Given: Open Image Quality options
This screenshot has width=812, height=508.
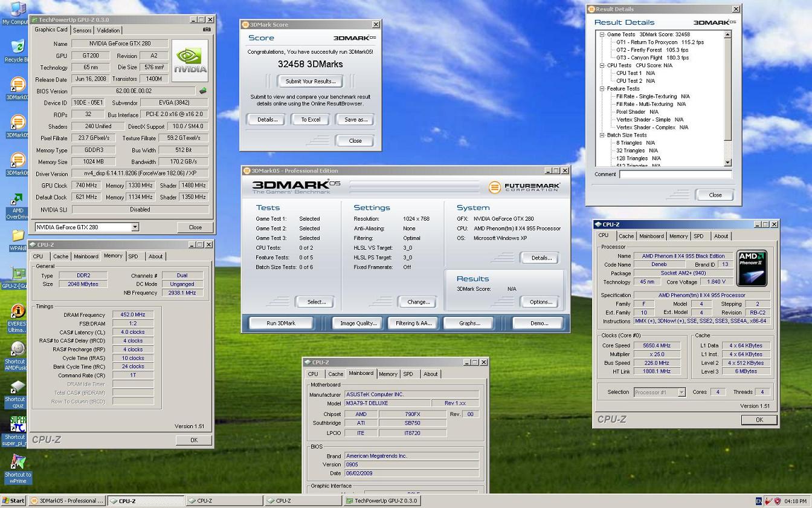Looking at the screenshot, I should (x=358, y=323).
